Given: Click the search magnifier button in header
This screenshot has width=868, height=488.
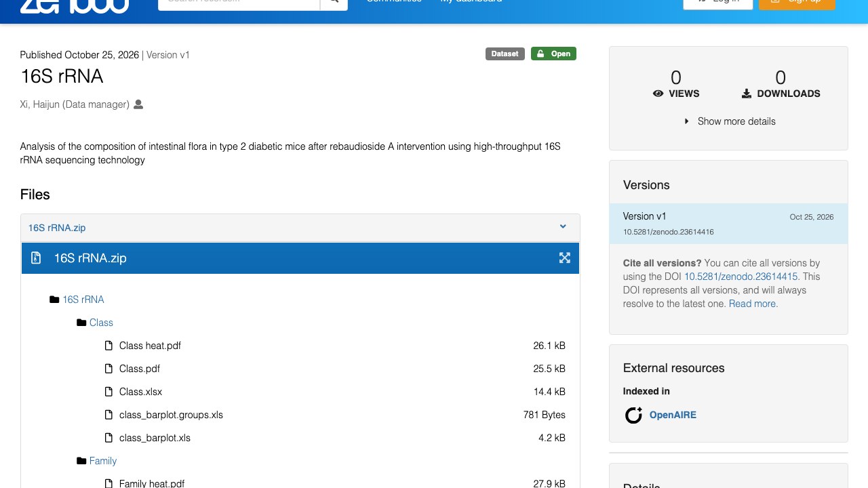Looking at the screenshot, I should pyautogui.click(x=334, y=3).
